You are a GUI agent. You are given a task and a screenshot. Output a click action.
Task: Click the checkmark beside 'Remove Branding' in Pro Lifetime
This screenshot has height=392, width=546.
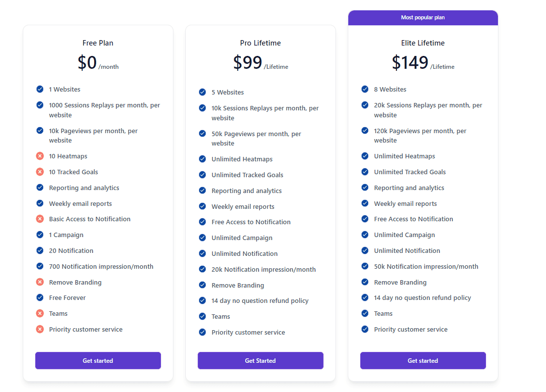pyautogui.click(x=202, y=285)
